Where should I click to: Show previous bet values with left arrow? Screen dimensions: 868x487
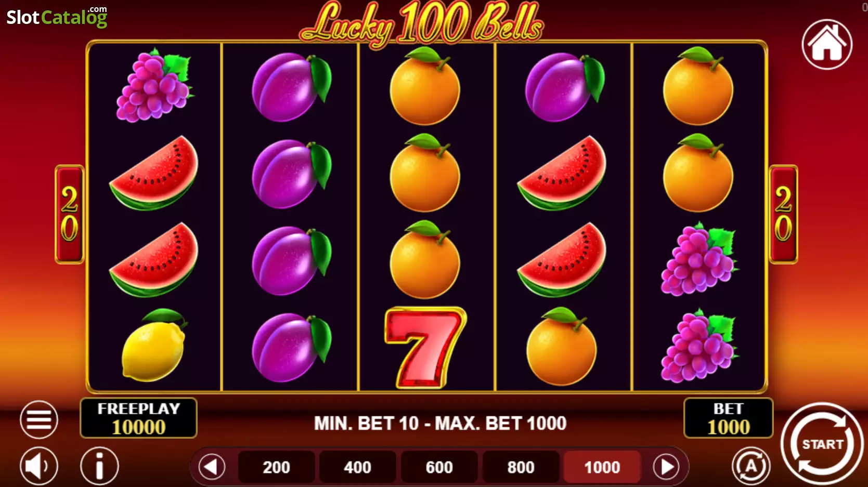point(212,467)
